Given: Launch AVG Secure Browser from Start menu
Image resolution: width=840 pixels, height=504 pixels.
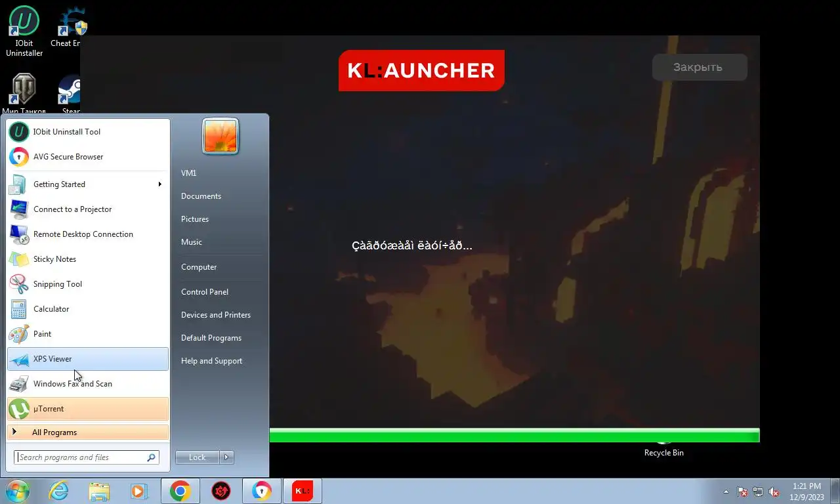Looking at the screenshot, I should click(88, 157).
